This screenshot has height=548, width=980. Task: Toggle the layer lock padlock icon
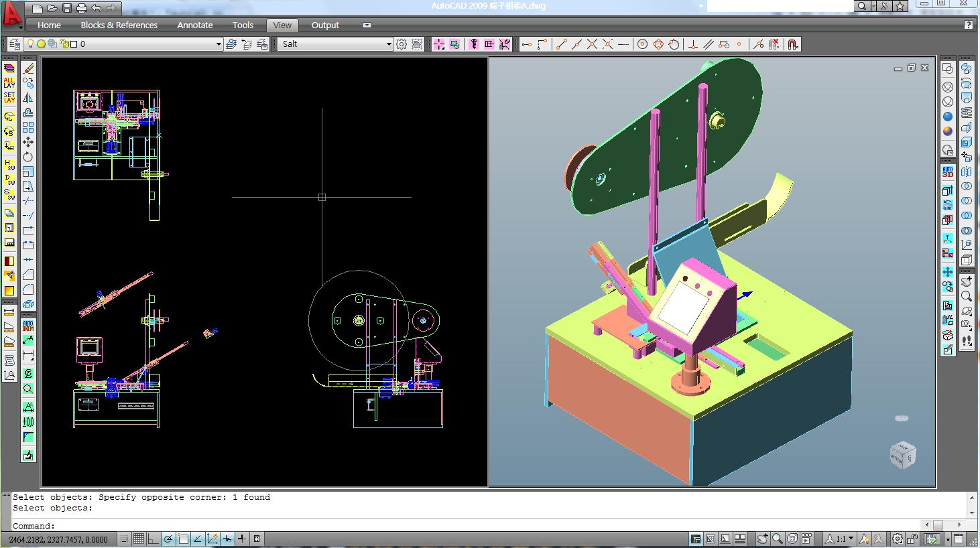tap(64, 44)
